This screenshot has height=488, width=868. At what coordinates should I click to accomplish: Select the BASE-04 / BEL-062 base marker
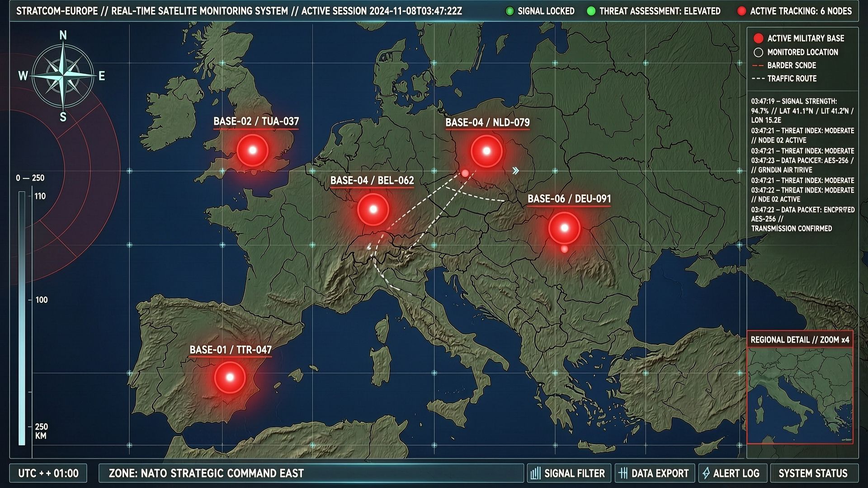pyautogui.click(x=373, y=210)
